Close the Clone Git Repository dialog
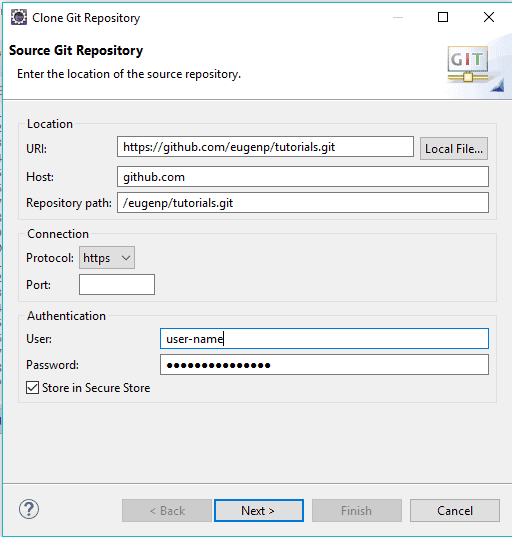 489,17
